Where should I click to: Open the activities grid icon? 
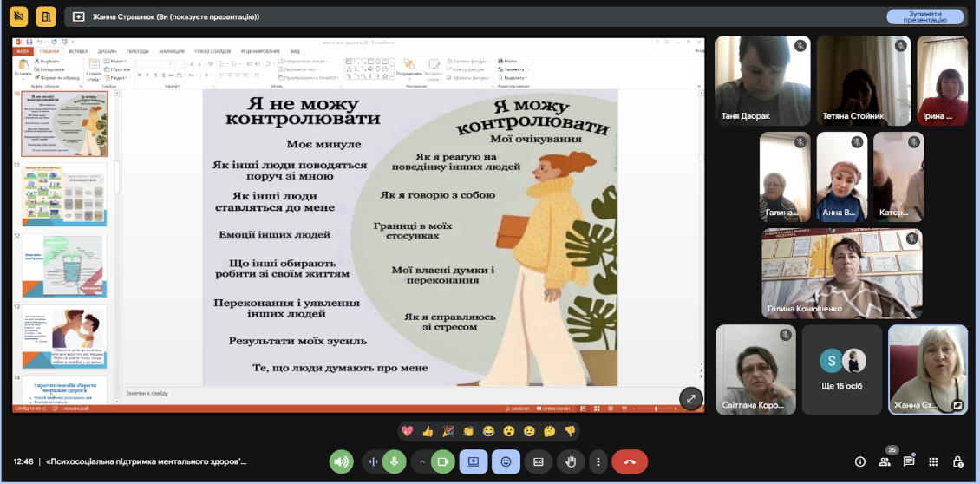coord(933,462)
